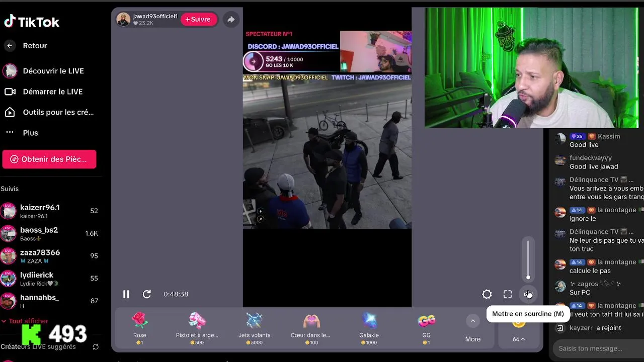Mute the stream volume
The height and width of the screenshot is (362, 644).
tap(528, 294)
